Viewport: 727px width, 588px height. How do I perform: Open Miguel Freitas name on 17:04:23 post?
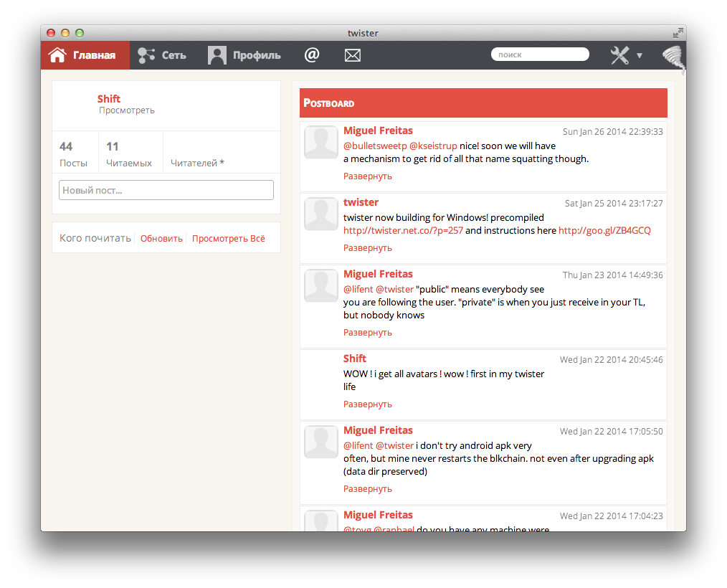378,515
